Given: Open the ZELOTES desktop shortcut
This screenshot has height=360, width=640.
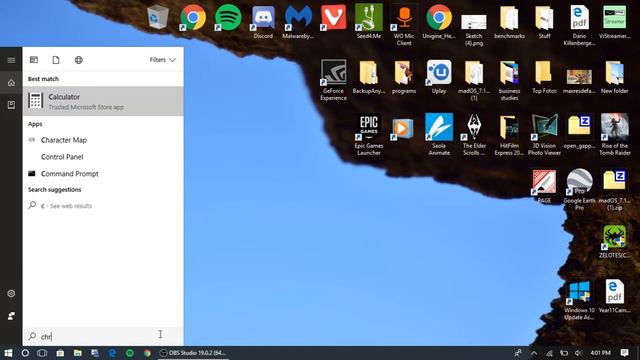Looking at the screenshot, I should [x=614, y=242].
